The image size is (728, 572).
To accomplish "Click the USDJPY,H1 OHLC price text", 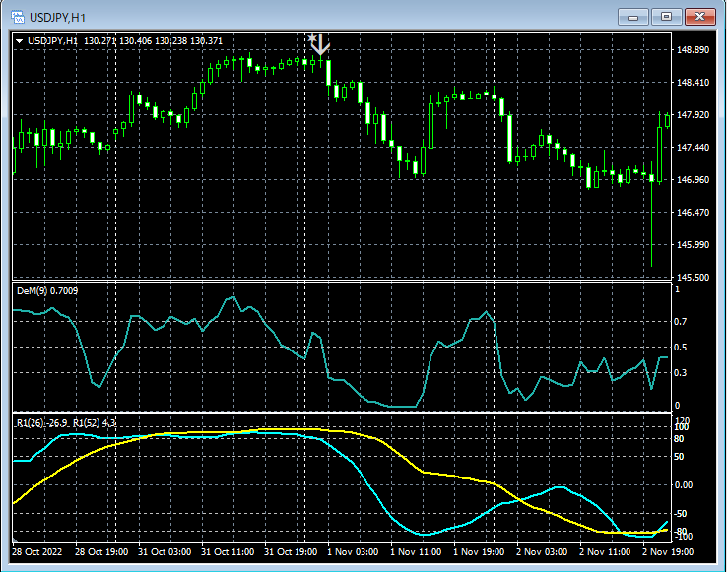I will pos(153,41).
